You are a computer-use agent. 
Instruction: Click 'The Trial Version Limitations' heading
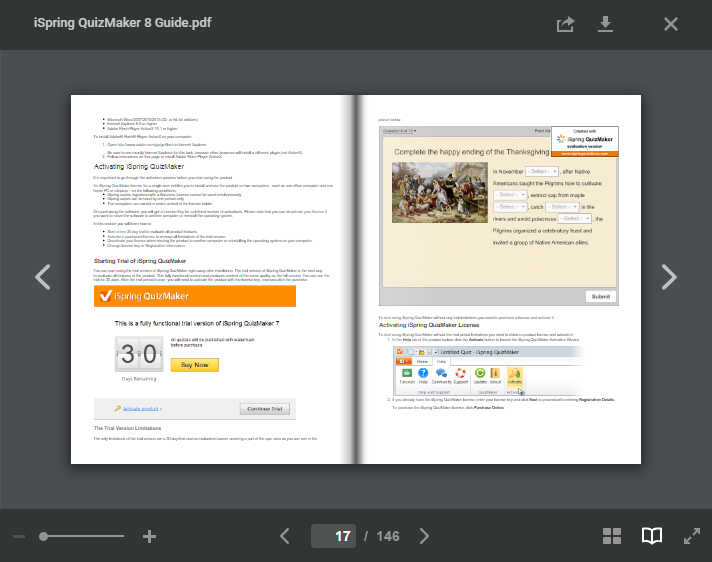[127, 428]
